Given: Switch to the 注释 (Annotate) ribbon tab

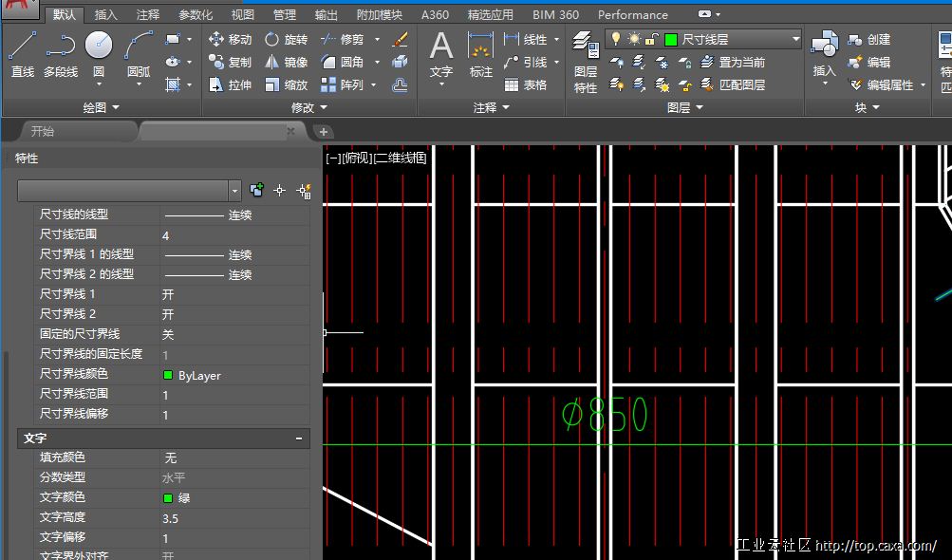Looking at the screenshot, I should pyautogui.click(x=148, y=15).
